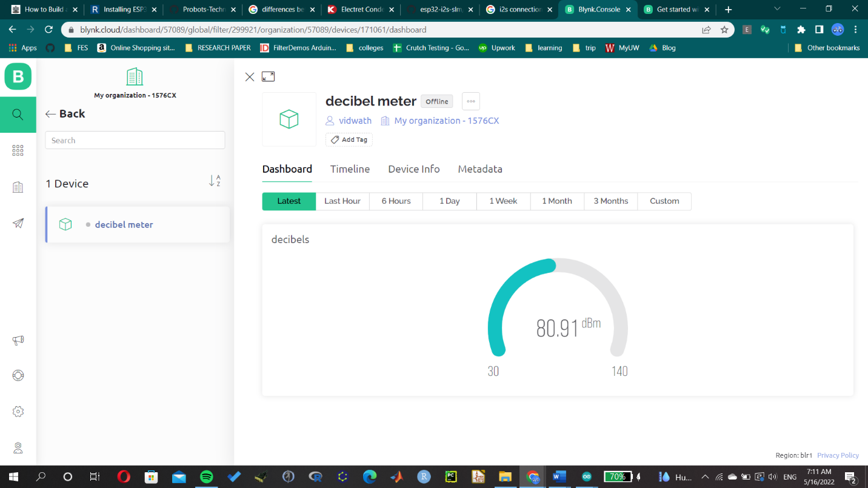Reload the Blynk page
The image size is (868, 488).
coord(50,30)
